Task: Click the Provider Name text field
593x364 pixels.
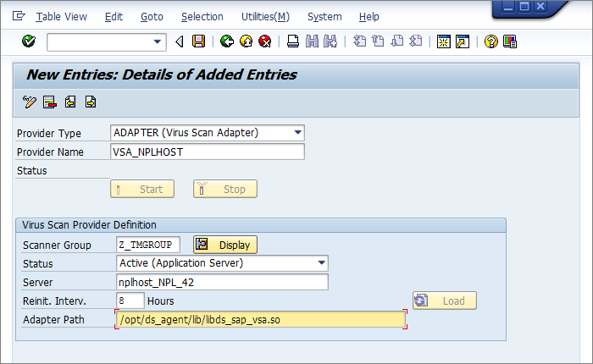Action: click(207, 152)
